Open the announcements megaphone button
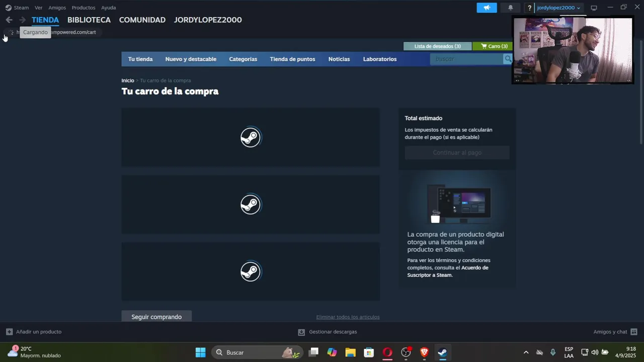Screen dimensions: 644x362 [487, 8]
